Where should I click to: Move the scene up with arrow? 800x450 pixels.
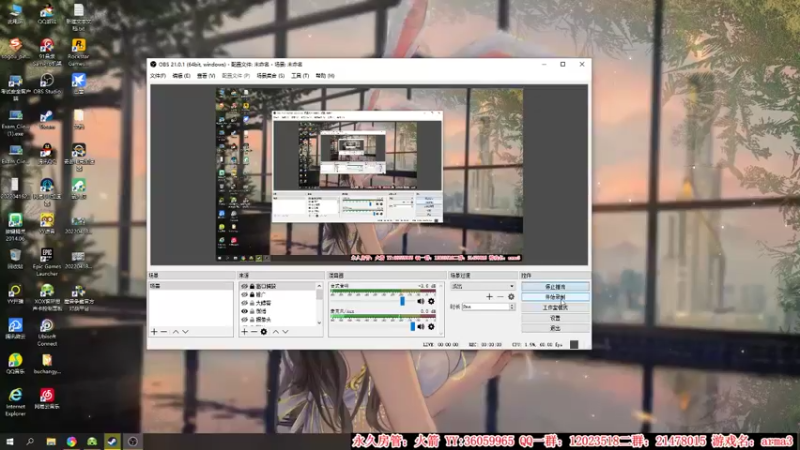[x=176, y=332]
